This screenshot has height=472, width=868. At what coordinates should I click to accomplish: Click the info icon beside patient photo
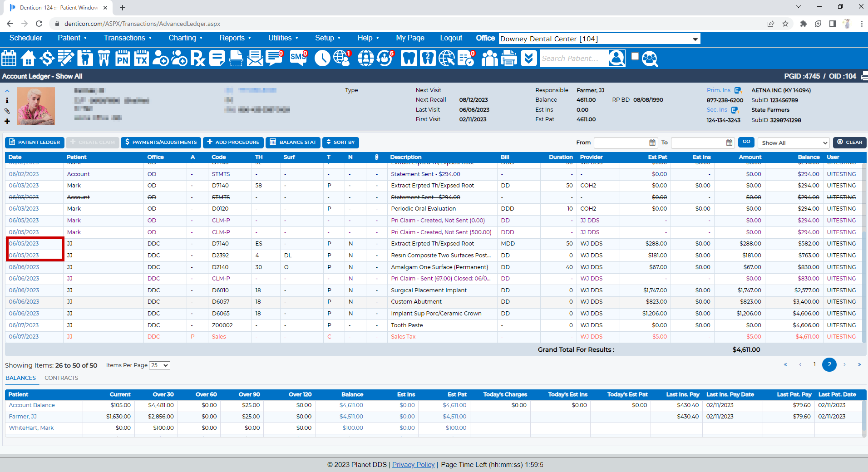7,100
